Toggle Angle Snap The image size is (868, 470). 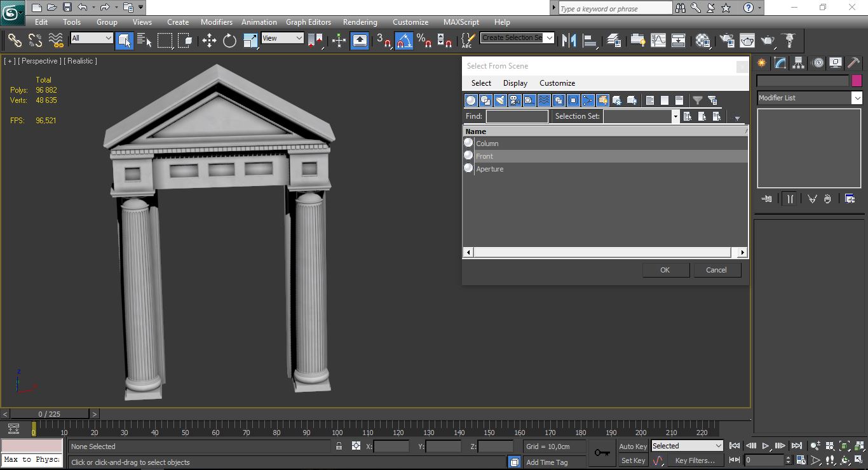pyautogui.click(x=403, y=41)
